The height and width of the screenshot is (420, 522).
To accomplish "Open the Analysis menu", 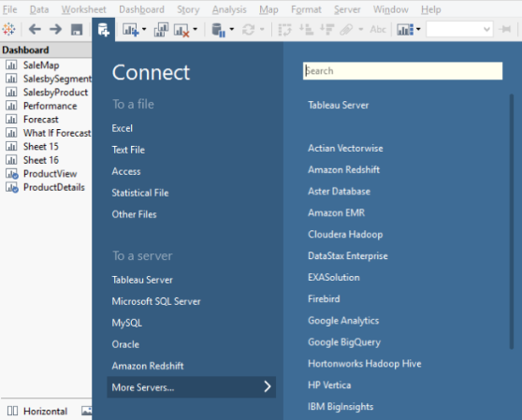I will [229, 9].
